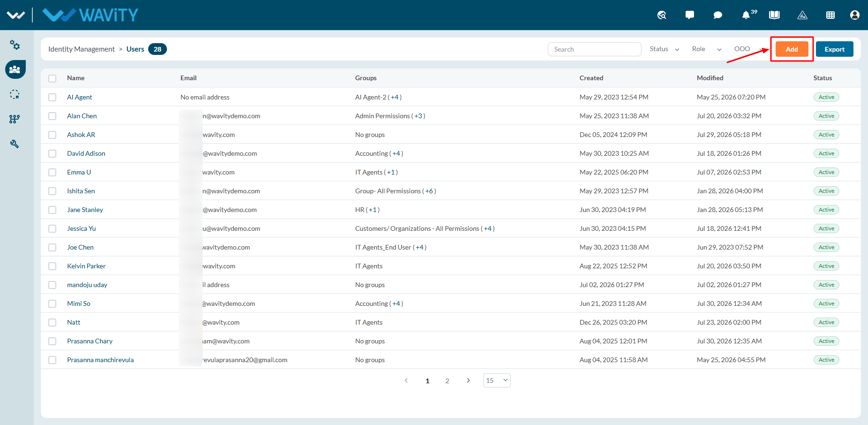Image resolution: width=868 pixels, height=425 pixels.
Task: Click the previous page arrow
Action: [x=406, y=380]
